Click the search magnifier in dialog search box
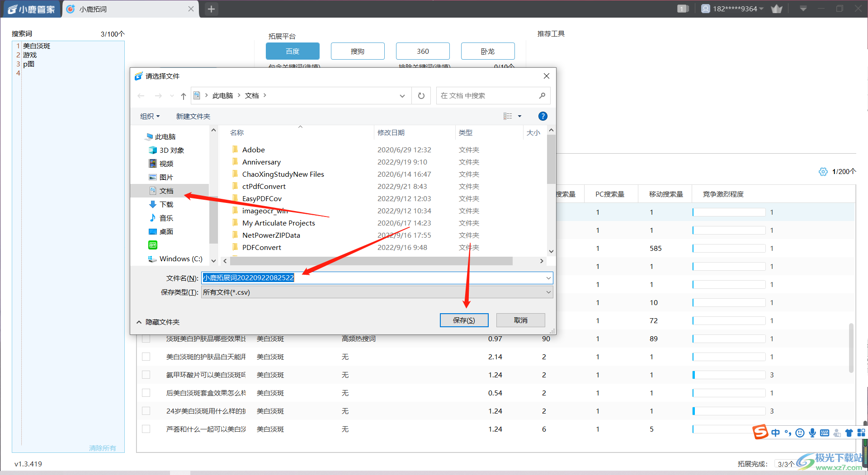Viewport: 868px width, 475px height. click(542, 95)
